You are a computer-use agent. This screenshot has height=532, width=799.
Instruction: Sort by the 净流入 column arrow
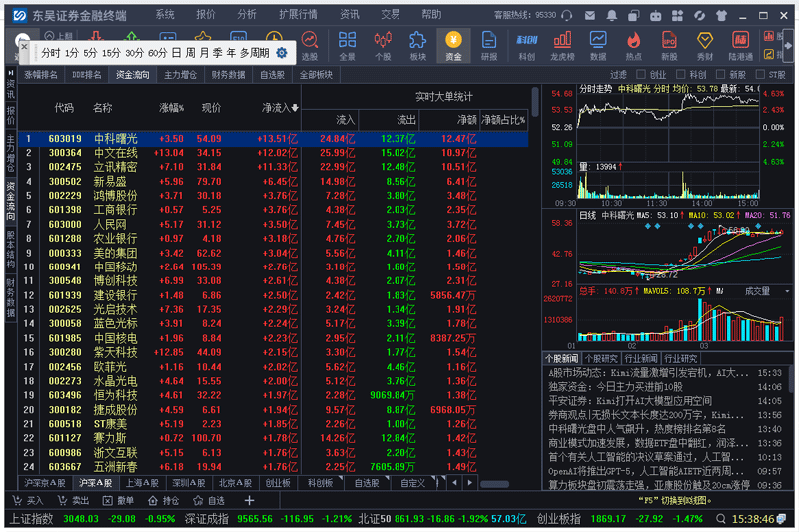point(295,108)
